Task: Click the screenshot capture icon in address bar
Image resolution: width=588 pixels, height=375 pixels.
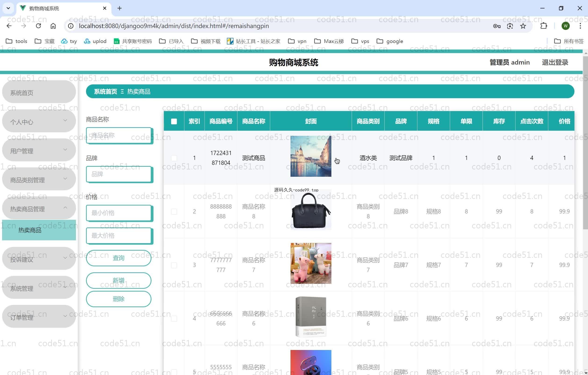Action: click(x=510, y=26)
